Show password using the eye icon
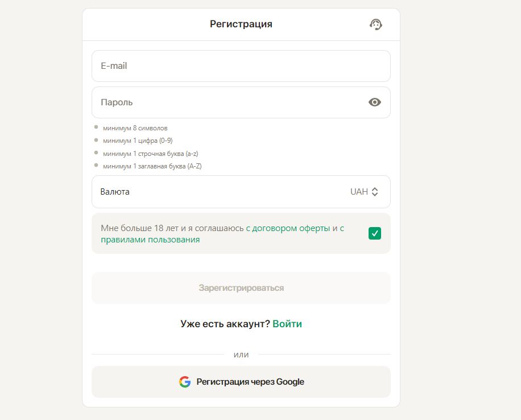 tap(374, 102)
